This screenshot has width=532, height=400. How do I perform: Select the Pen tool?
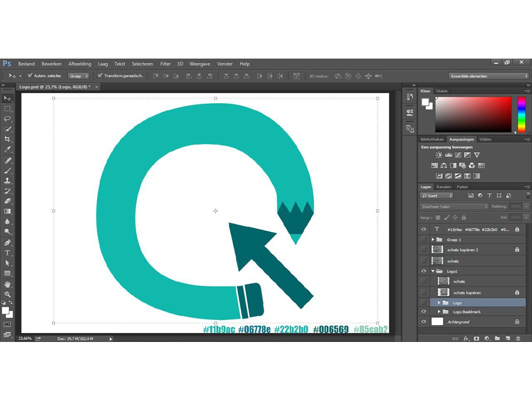point(7,243)
